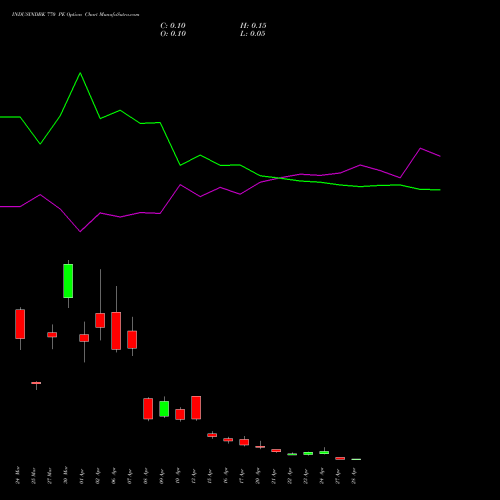Click the "20 Apr" date axis label
Screen dimensions: 500x500
pyautogui.click(x=258, y=476)
